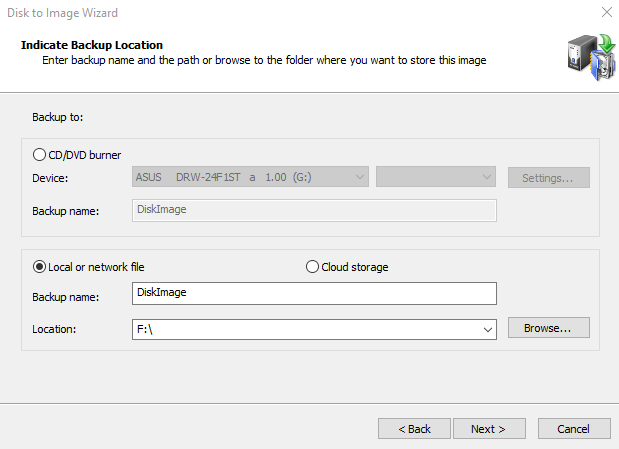
Task: Click the Disk to Image Wizard title text
Action: 62,13
